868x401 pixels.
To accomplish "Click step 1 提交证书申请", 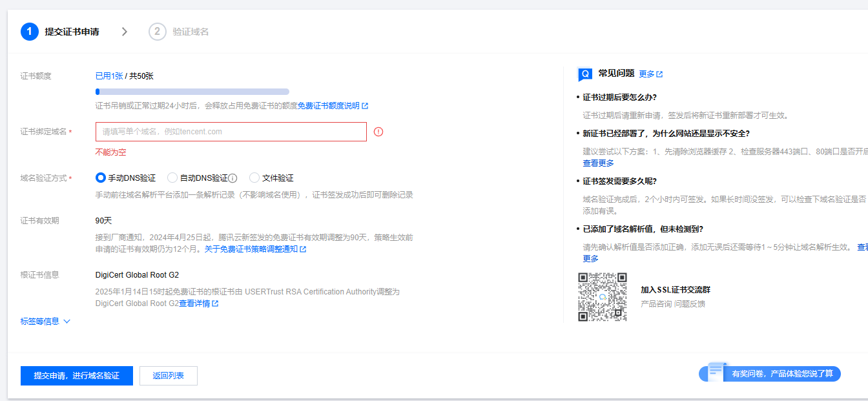I will pyautogui.click(x=60, y=32).
